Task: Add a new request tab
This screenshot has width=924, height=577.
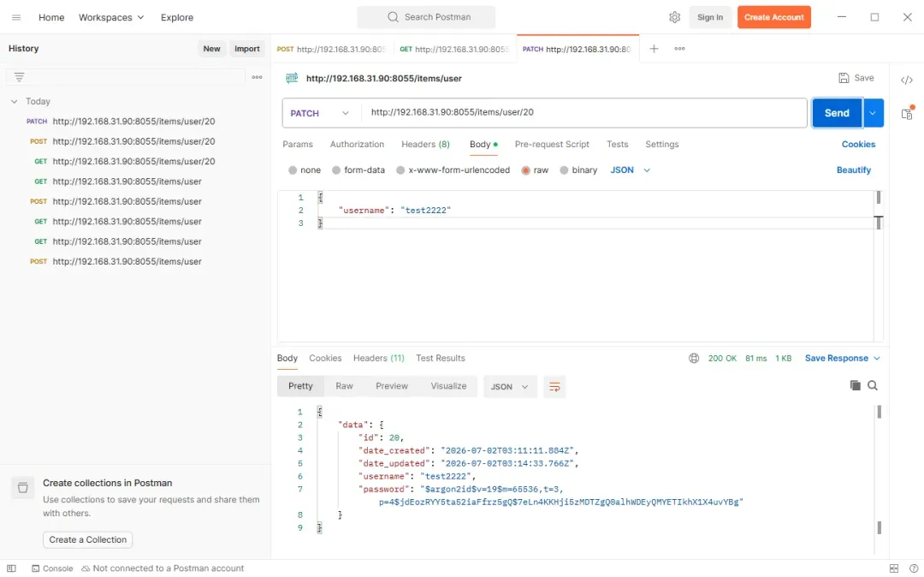Action: point(654,49)
